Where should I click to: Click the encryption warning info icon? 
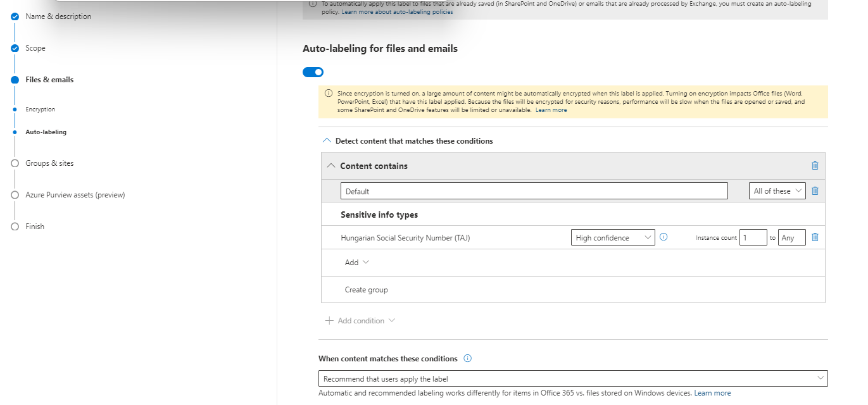click(329, 93)
